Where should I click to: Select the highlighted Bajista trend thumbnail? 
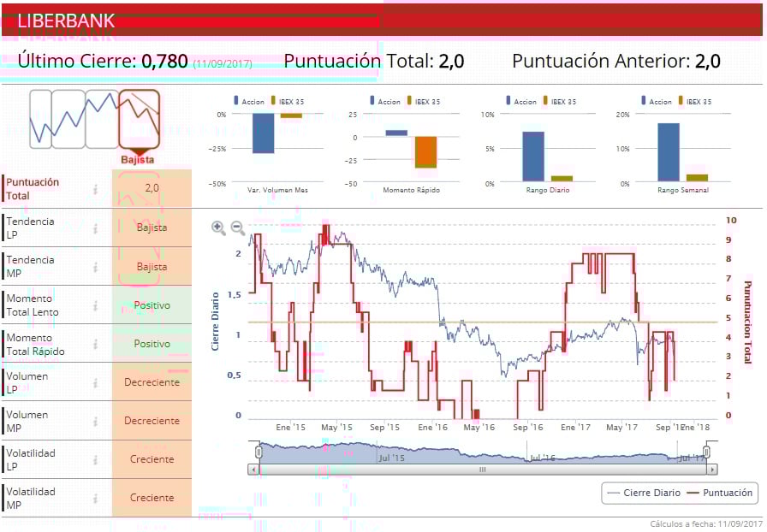tap(140, 119)
